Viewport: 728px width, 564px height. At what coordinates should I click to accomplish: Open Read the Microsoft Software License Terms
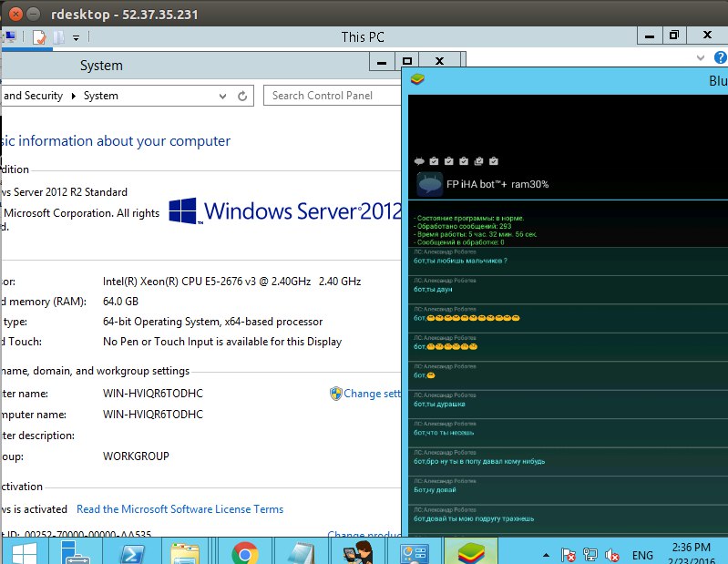[179, 509]
